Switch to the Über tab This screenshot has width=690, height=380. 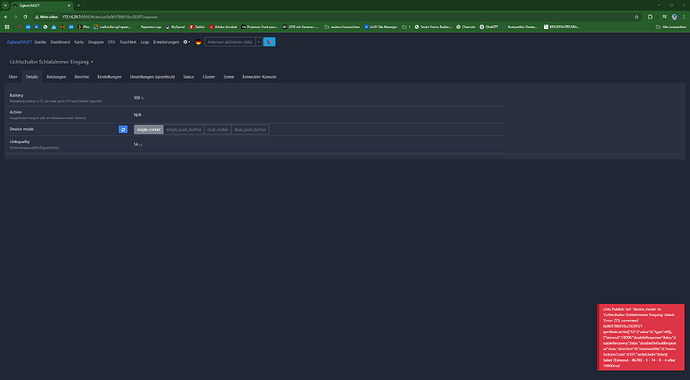(13, 77)
